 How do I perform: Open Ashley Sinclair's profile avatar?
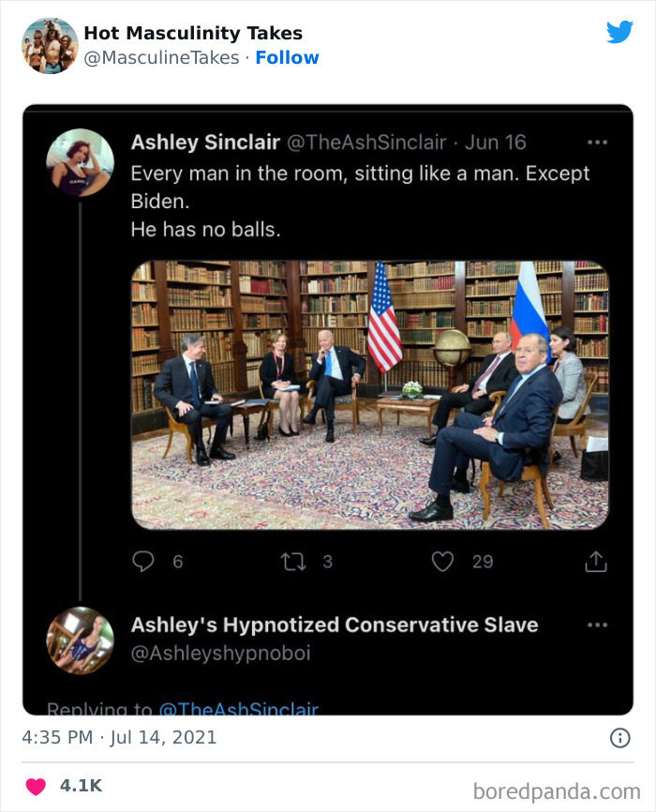(x=76, y=158)
